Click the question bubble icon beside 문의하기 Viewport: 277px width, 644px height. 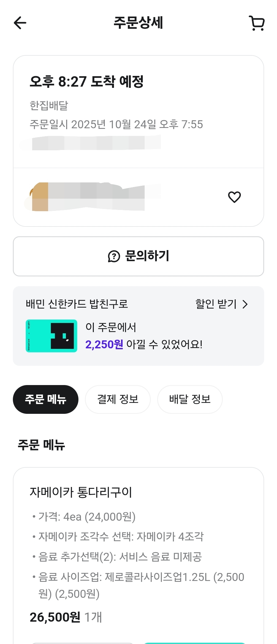(x=114, y=256)
